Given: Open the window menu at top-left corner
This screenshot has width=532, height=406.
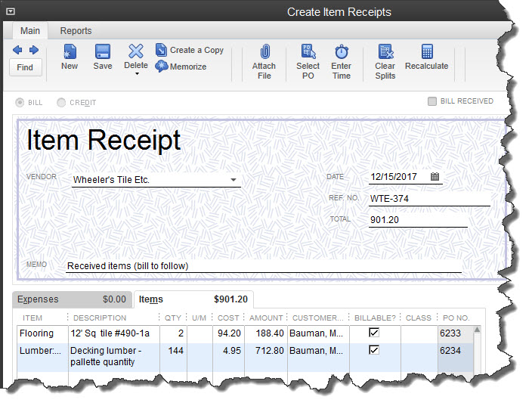Looking at the screenshot, I should click(11, 11).
